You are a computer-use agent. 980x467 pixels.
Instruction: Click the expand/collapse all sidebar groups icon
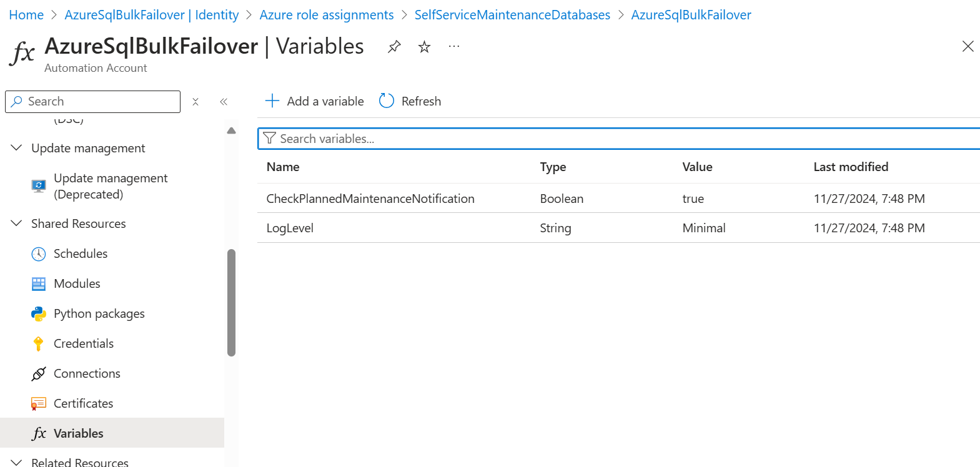click(196, 102)
